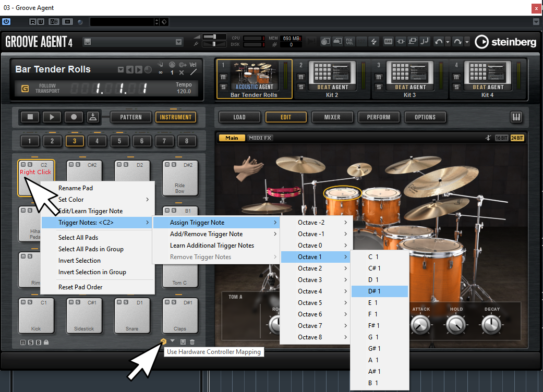Viewport: 543px width, 392px height.
Task: Choose Reset Pad Order menu item
Action: point(98,287)
